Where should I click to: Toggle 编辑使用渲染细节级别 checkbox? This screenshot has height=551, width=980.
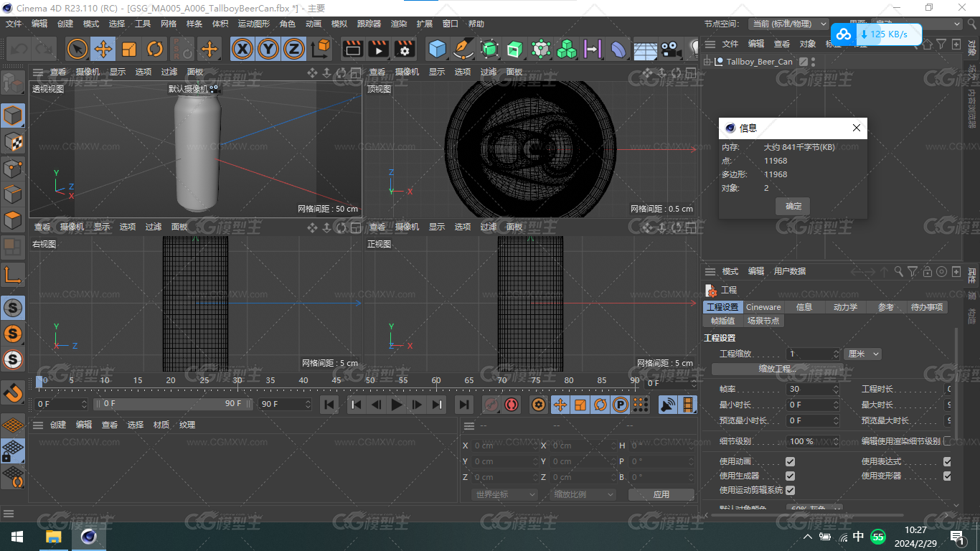947,441
